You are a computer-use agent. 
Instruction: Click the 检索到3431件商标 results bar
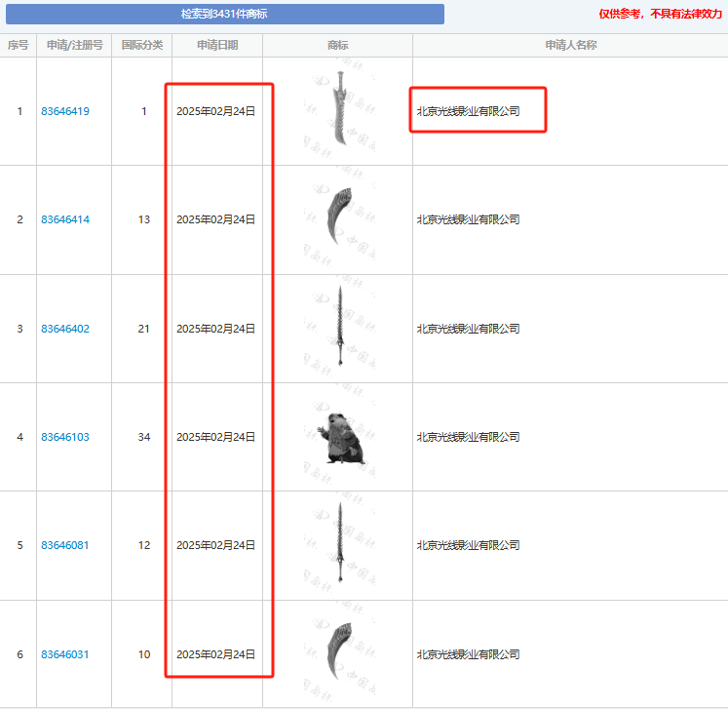(x=224, y=14)
